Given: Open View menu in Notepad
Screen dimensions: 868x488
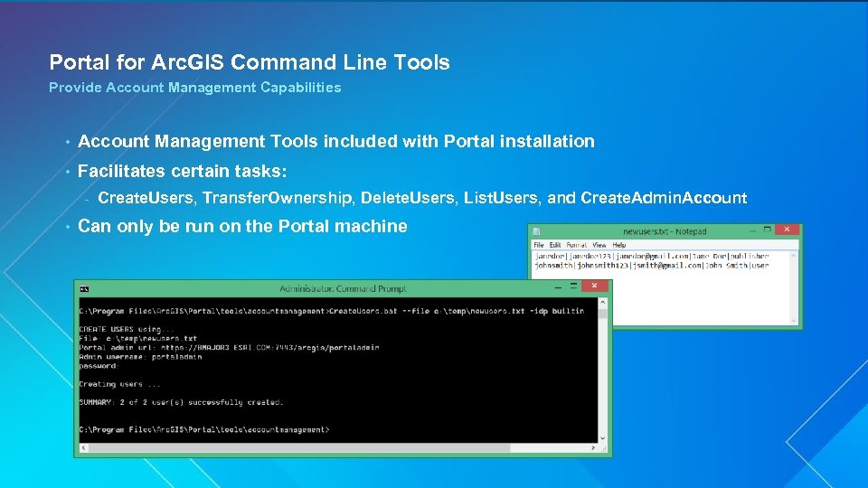Looking at the screenshot, I should click(599, 245).
